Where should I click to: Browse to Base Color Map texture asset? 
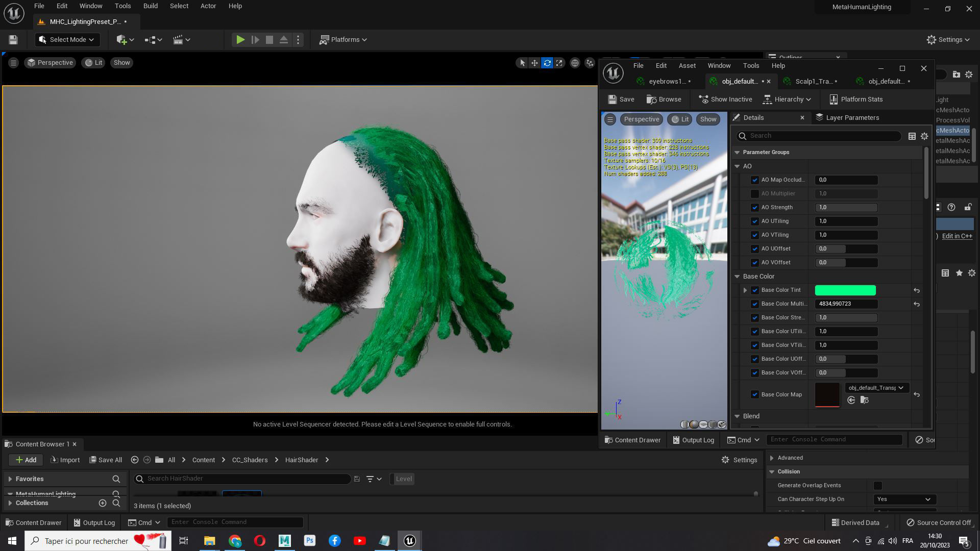tap(865, 400)
